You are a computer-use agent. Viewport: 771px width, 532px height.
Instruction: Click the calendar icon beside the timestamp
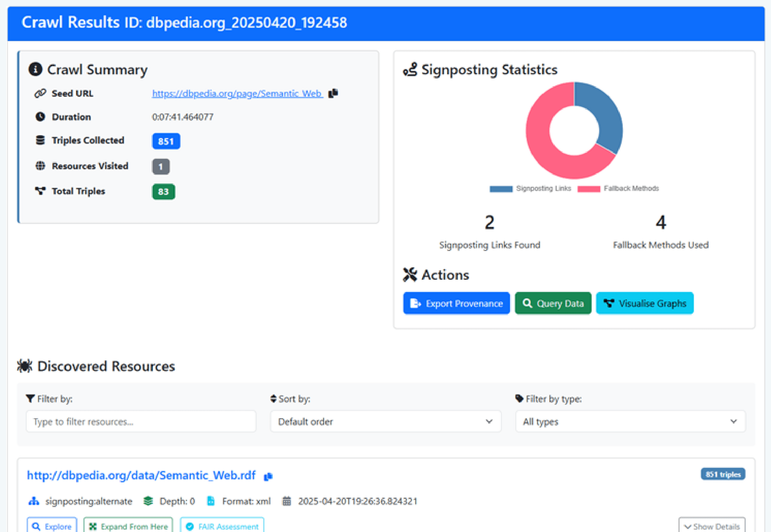click(287, 501)
